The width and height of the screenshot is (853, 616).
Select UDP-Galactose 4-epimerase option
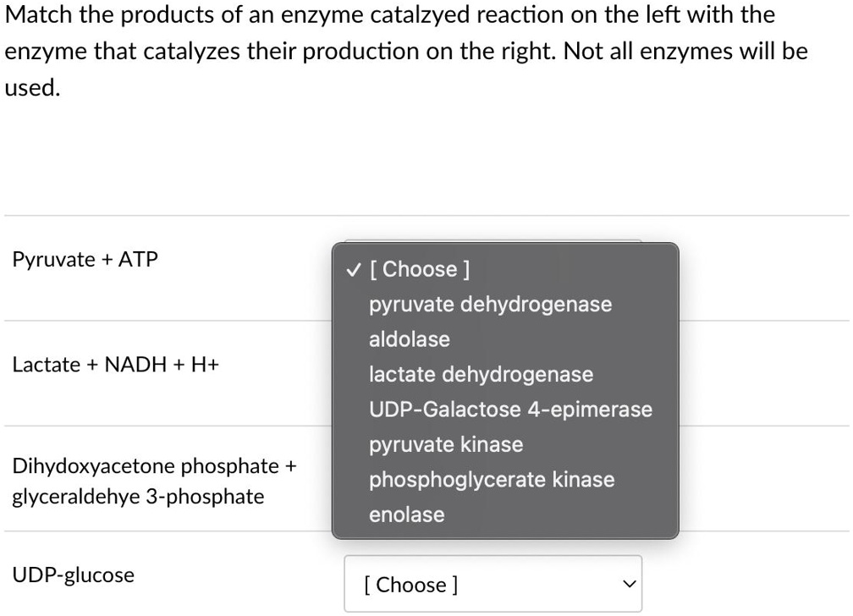510,409
